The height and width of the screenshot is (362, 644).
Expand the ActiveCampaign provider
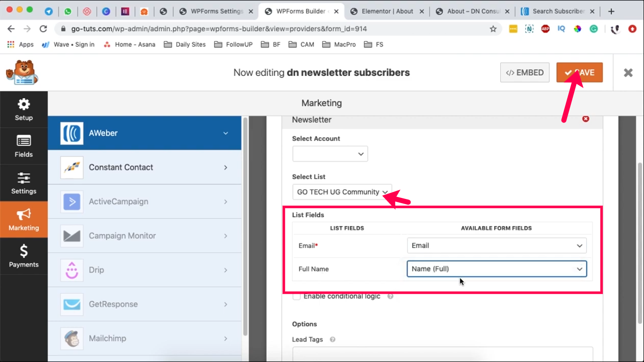coord(145,201)
